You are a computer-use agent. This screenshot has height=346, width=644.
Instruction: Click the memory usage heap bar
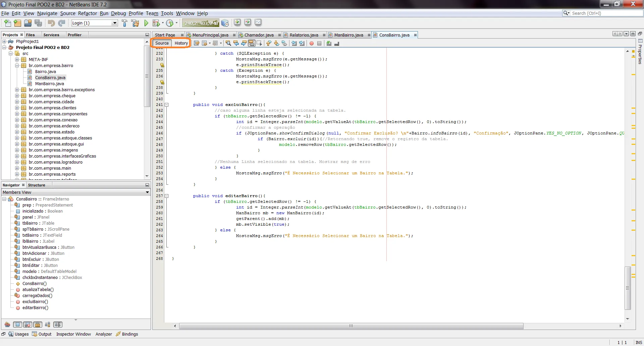(201, 23)
